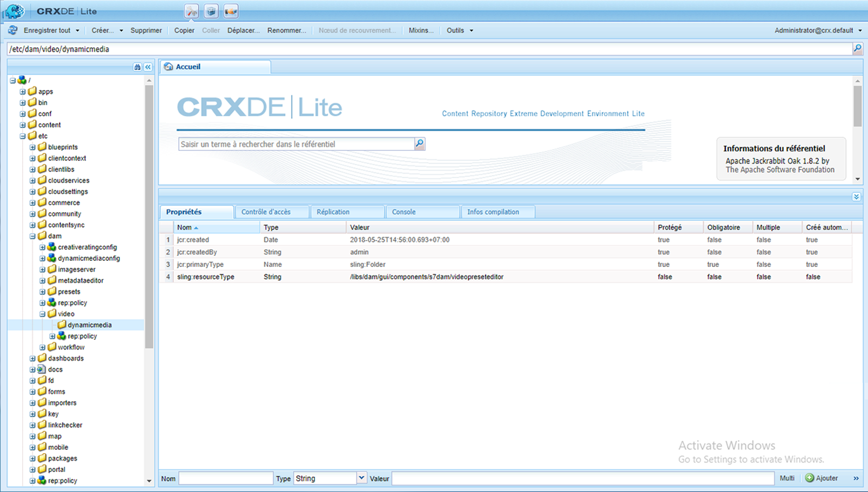Click the creativeratingconfig node icon
The image size is (868, 492).
[x=52, y=247]
